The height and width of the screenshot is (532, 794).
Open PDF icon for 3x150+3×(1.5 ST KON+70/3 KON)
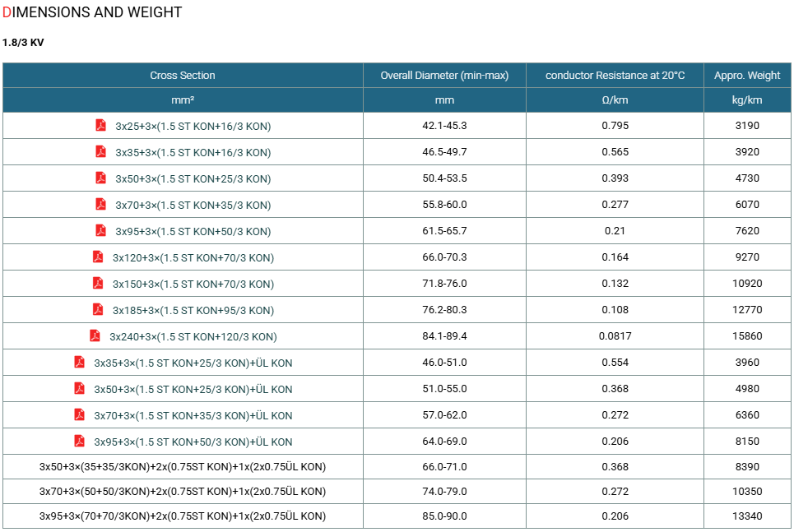click(x=98, y=283)
